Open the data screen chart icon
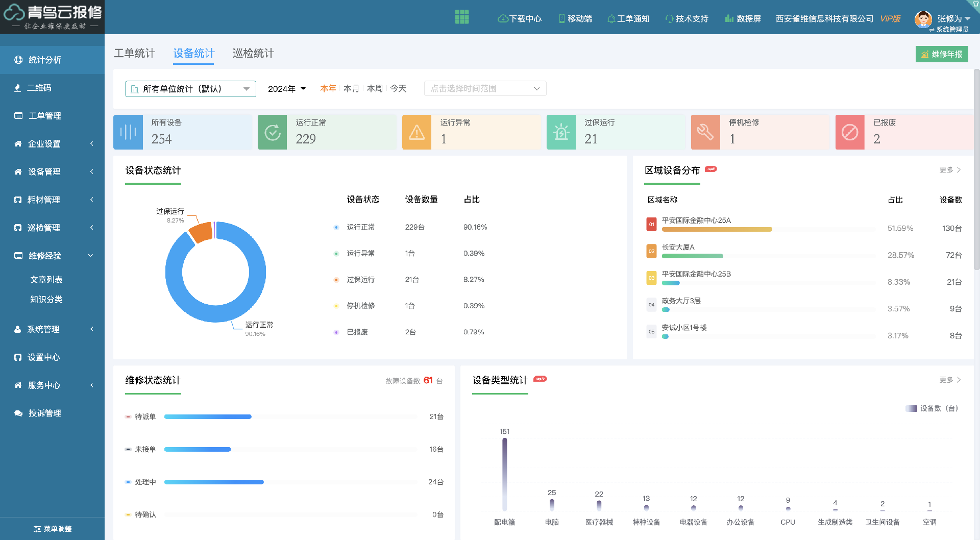This screenshot has width=980, height=540. click(x=729, y=19)
